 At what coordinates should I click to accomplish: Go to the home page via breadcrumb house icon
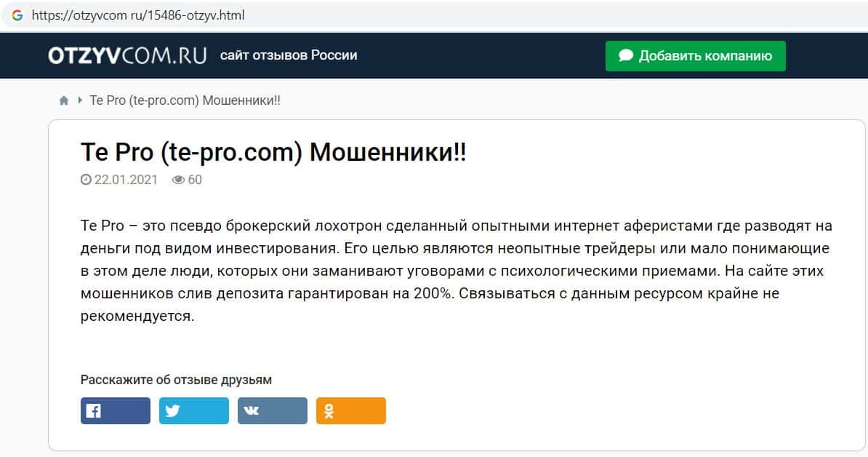pyautogui.click(x=64, y=100)
